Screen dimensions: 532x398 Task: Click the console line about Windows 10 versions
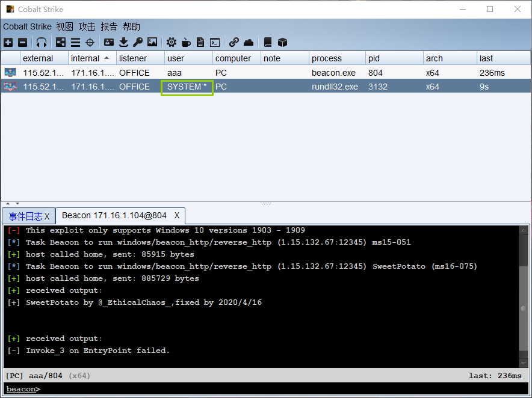[156, 230]
